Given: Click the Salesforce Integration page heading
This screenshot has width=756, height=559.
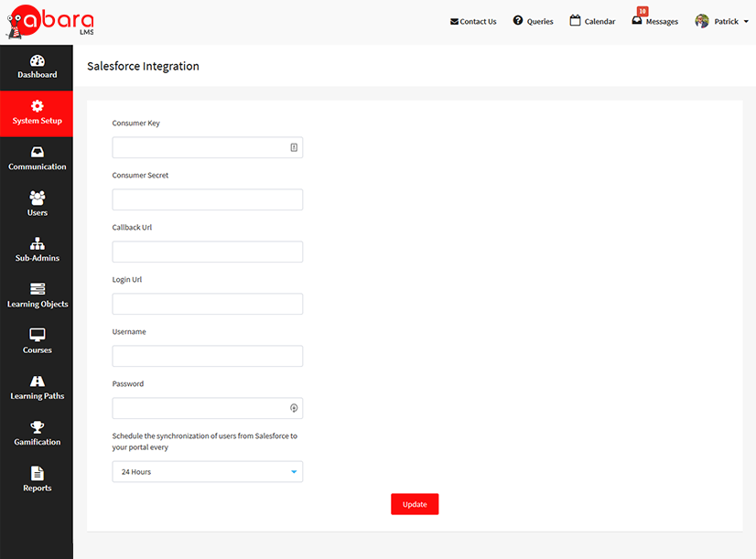Looking at the screenshot, I should (143, 66).
